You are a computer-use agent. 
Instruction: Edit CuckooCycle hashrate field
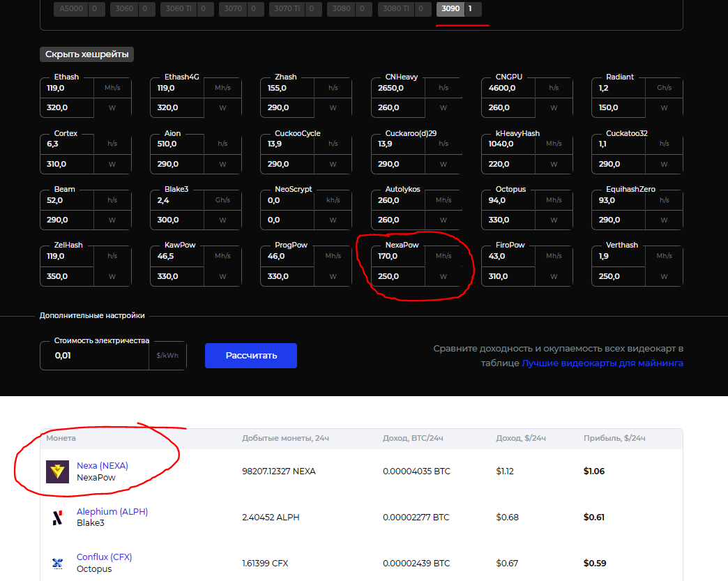click(287, 144)
